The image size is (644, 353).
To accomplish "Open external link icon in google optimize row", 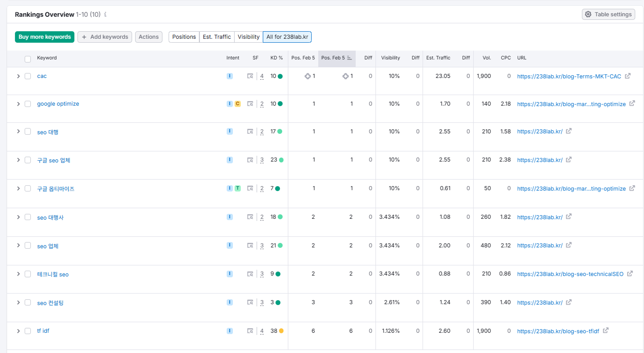I will (632, 103).
